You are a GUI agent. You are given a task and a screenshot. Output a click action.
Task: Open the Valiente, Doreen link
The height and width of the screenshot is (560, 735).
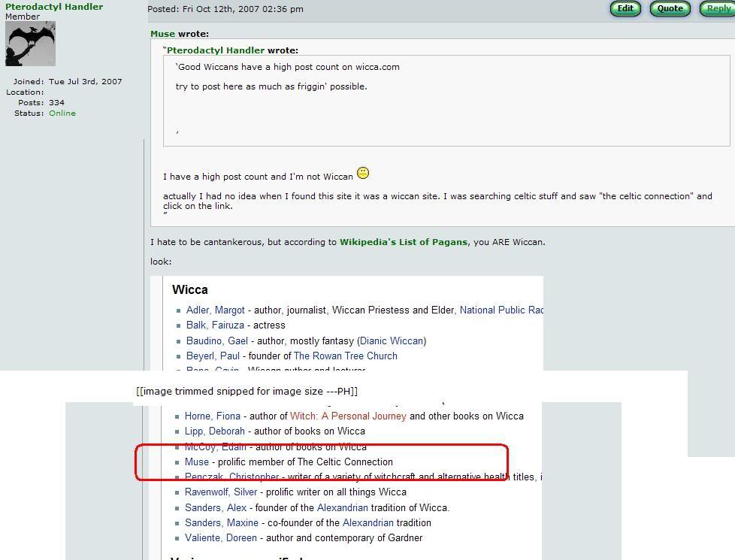pyautogui.click(x=221, y=538)
